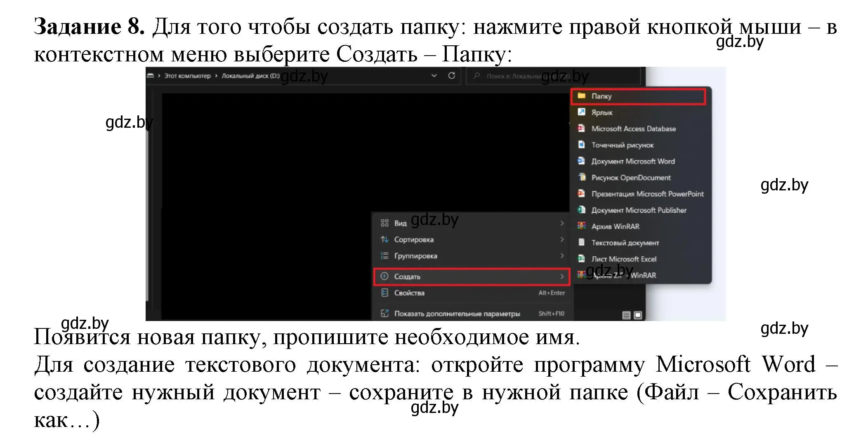The height and width of the screenshot is (443, 868).
Task: Expand address bar history dropdown
Action: pyautogui.click(x=434, y=76)
